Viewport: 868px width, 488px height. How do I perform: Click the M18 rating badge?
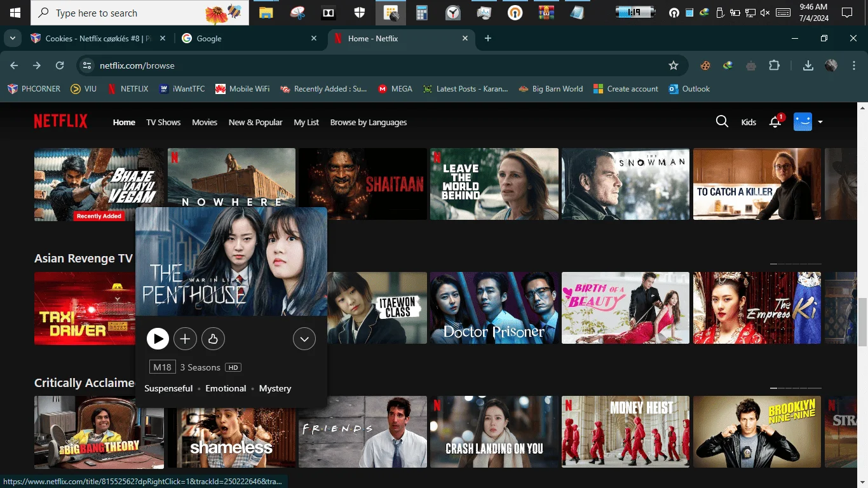[162, 367]
